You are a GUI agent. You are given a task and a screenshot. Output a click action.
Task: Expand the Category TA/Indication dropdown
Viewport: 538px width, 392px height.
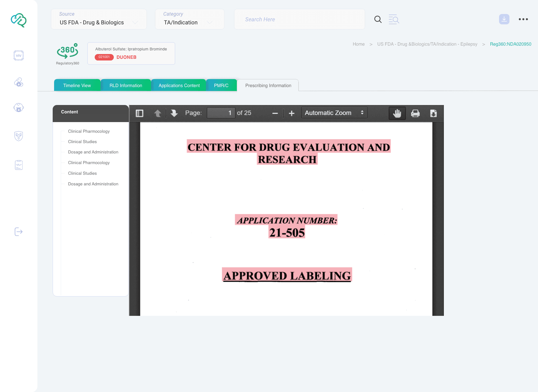click(x=189, y=19)
